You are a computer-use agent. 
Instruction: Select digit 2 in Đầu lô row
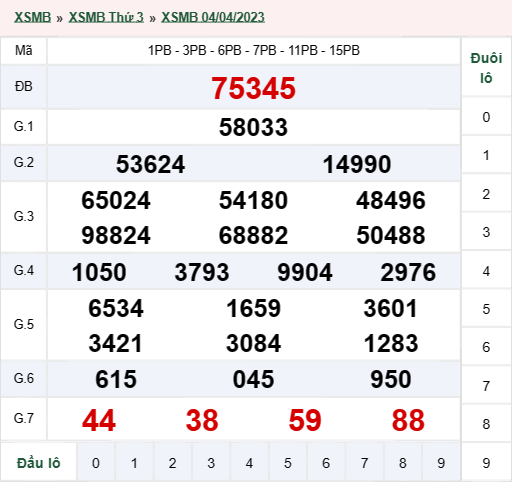tap(172, 463)
